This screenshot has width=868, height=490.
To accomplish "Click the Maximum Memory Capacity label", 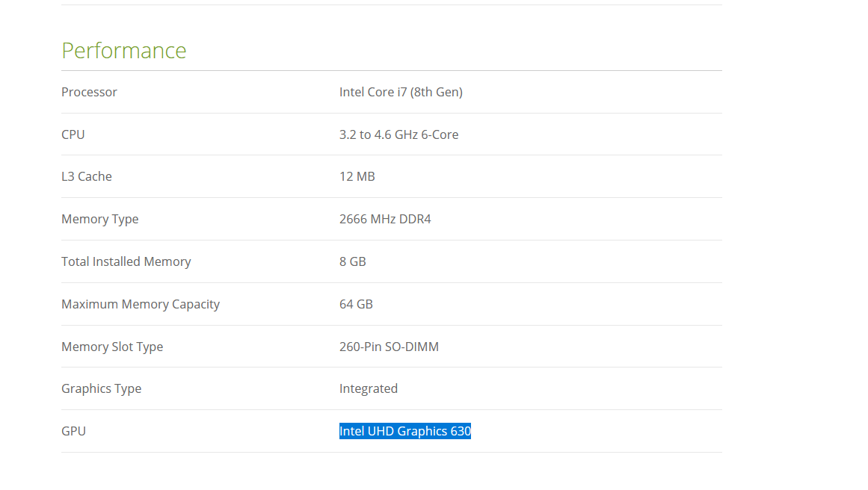I will pyautogui.click(x=141, y=304).
